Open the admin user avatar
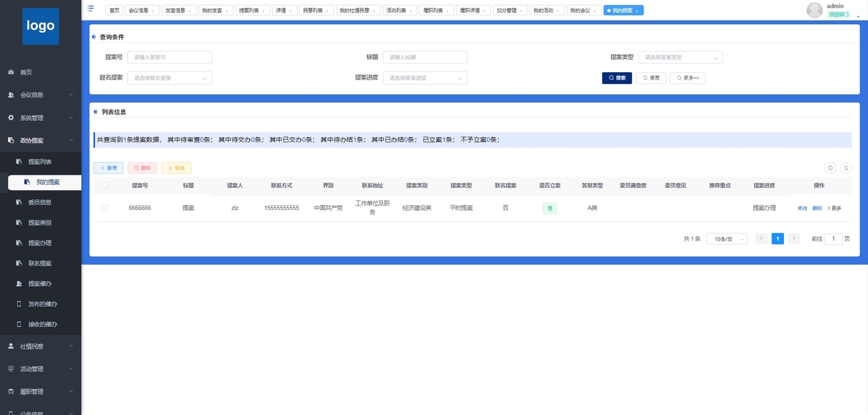 pyautogui.click(x=814, y=10)
